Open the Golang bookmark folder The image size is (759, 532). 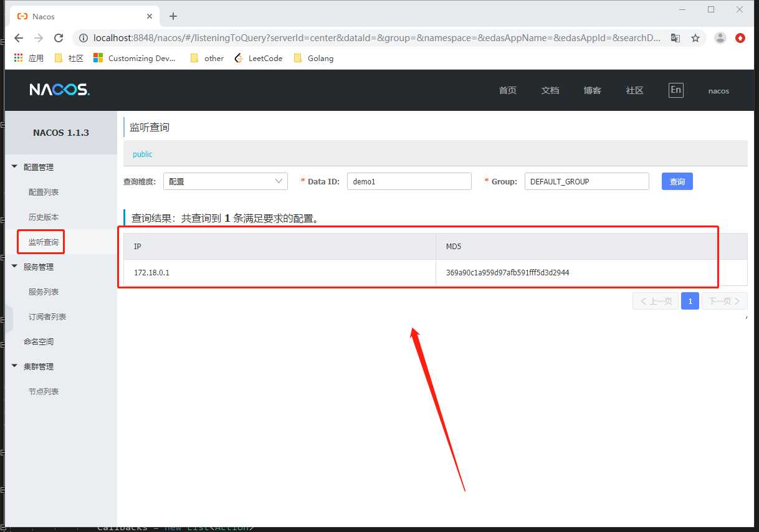click(313, 58)
